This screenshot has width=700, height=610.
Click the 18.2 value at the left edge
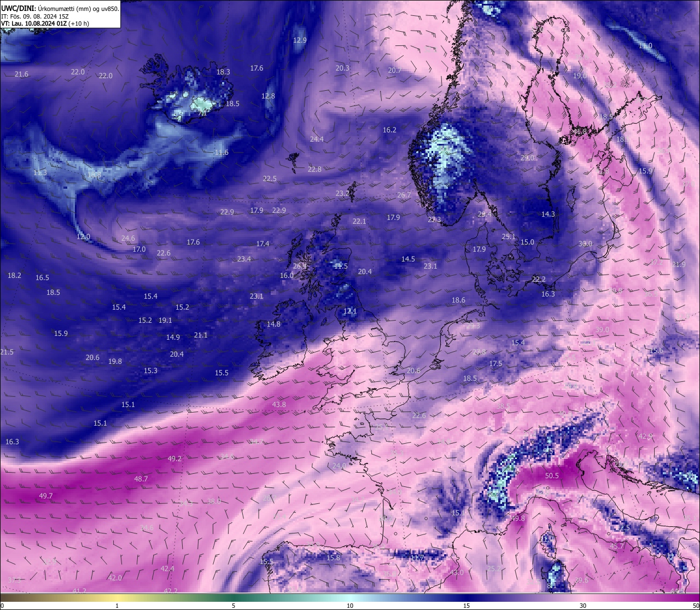tap(14, 275)
